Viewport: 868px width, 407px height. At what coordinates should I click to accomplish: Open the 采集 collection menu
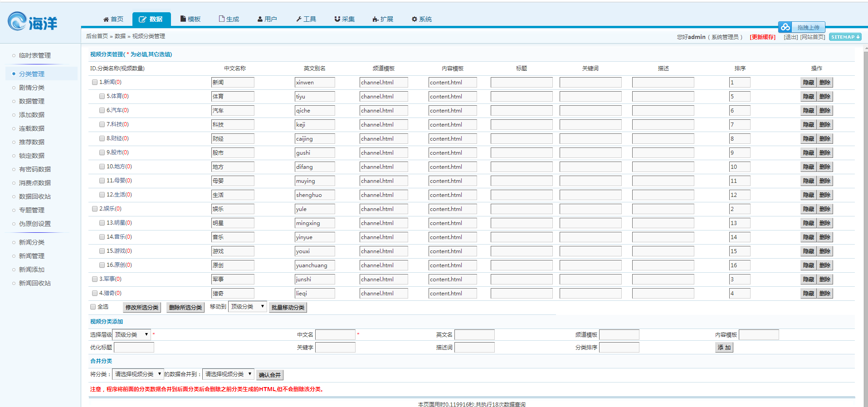(x=345, y=19)
